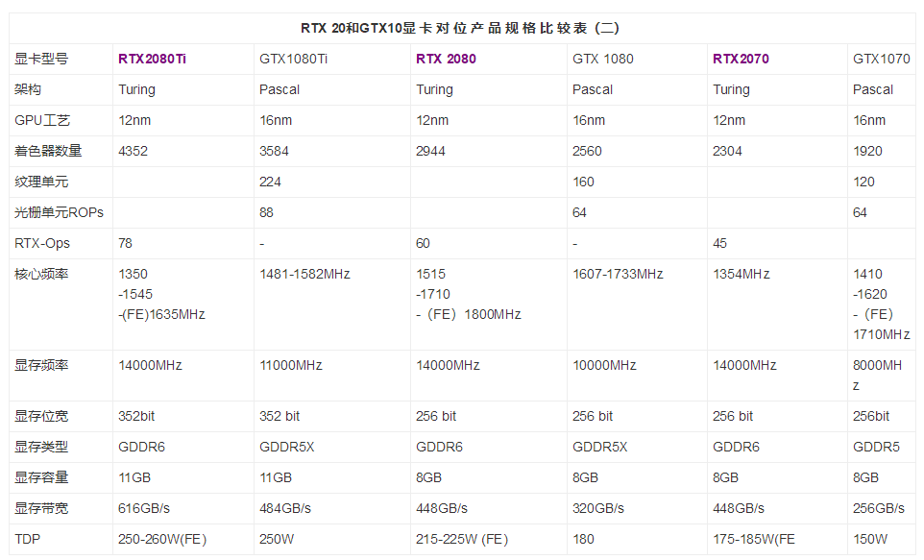Click the shader count value 4352
The height and width of the screenshot is (560, 924).
pyautogui.click(x=134, y=151)
